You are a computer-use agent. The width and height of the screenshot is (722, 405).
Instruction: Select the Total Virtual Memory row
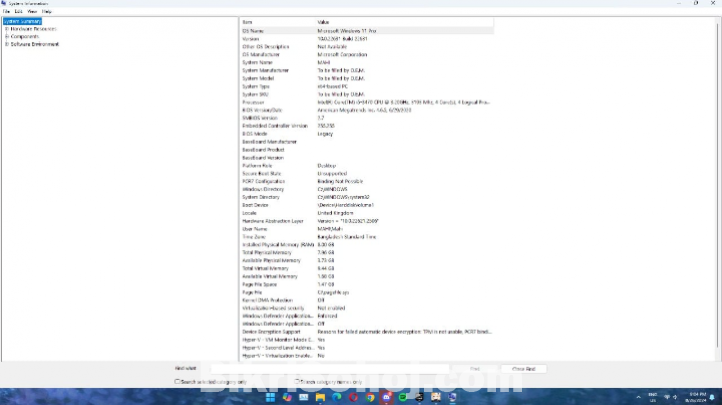(x=367, y=268)
